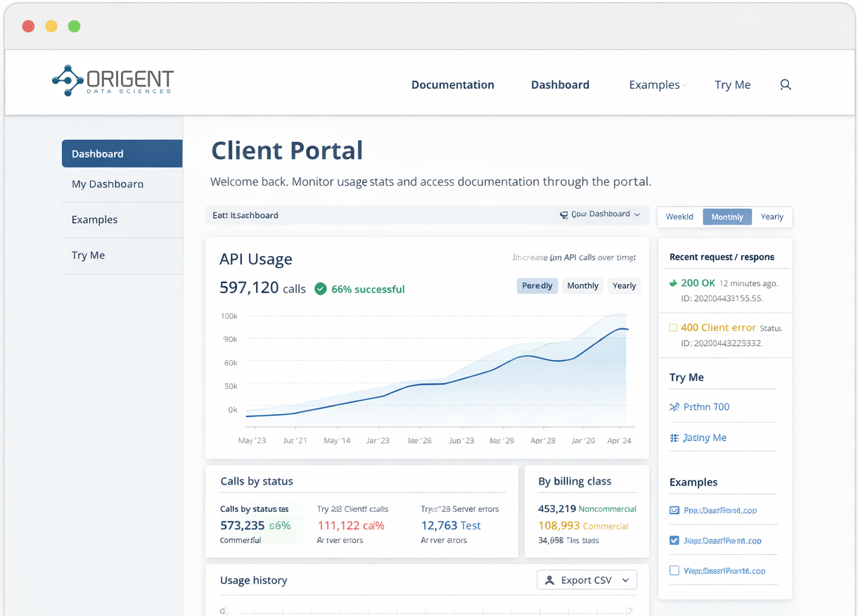
Task: Click the green success checkmark icon
Action: click(x=321, y=289)
